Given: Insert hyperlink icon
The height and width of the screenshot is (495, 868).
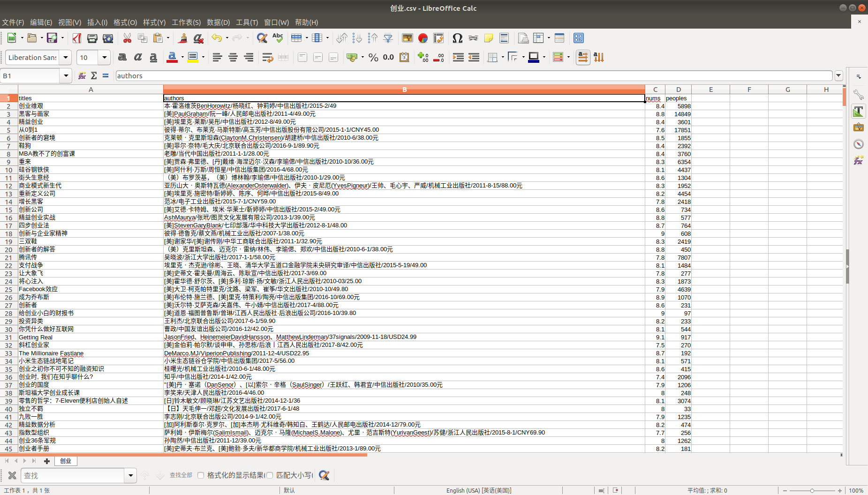Looking at the screenshot, I should click(473, 38).
